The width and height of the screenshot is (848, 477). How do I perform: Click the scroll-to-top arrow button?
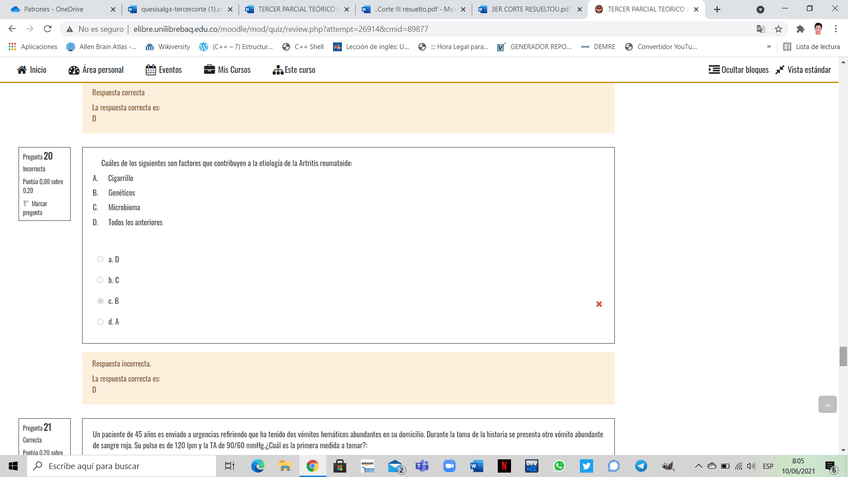(x=827, y=405)
